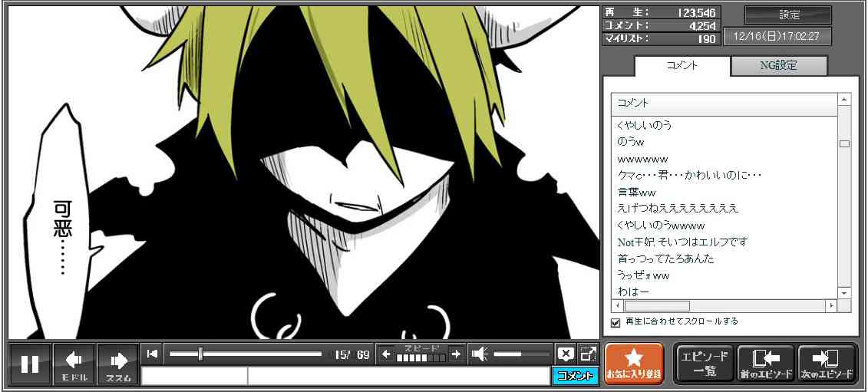Open the 設定 settings button
This screenshot has height=392, width=868.
point(788,15)
